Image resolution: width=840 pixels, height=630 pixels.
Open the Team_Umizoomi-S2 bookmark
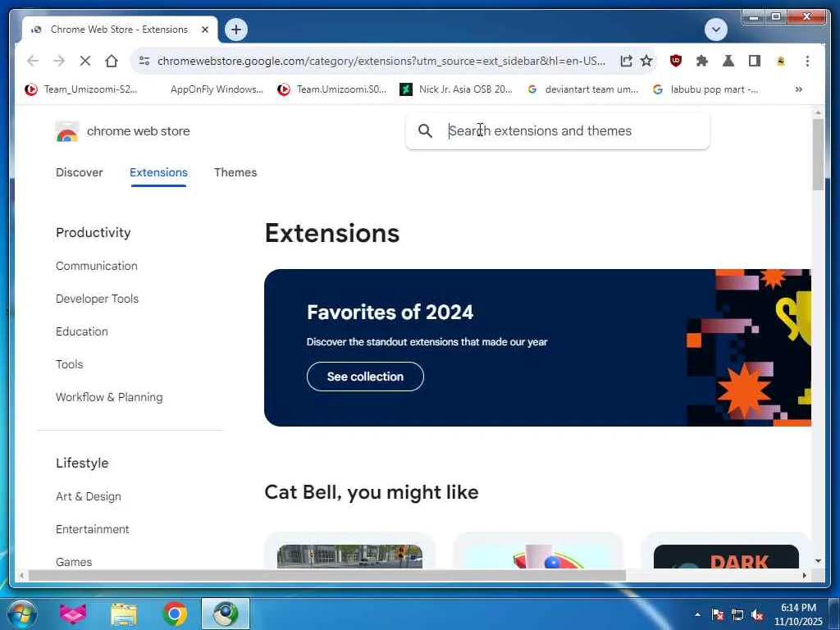tap(81, 89)
